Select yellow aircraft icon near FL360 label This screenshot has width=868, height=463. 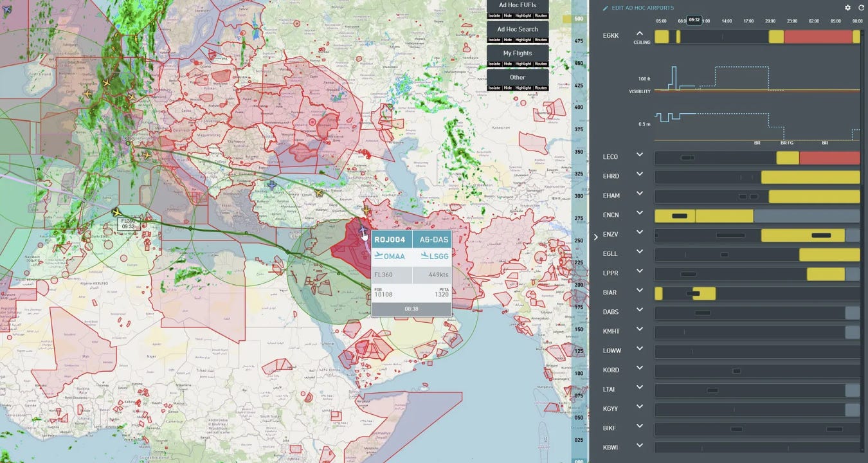(116, 212)
